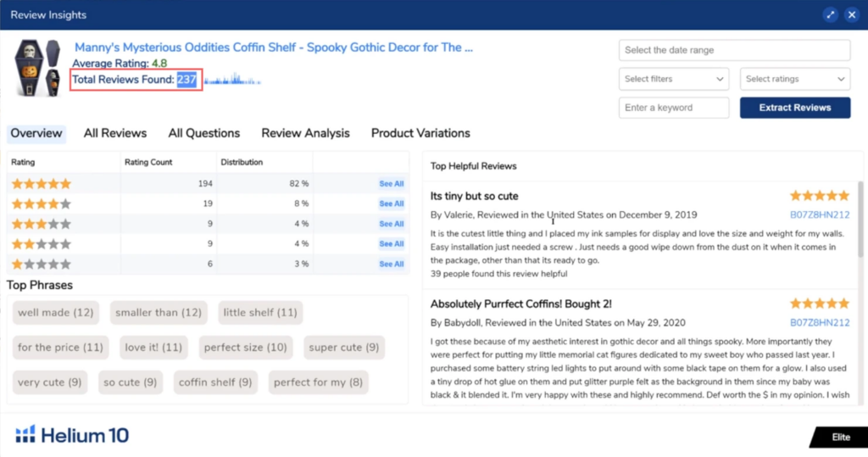
Task: Select the 'well made (12)' phrase chip
Action: (56, 313)
